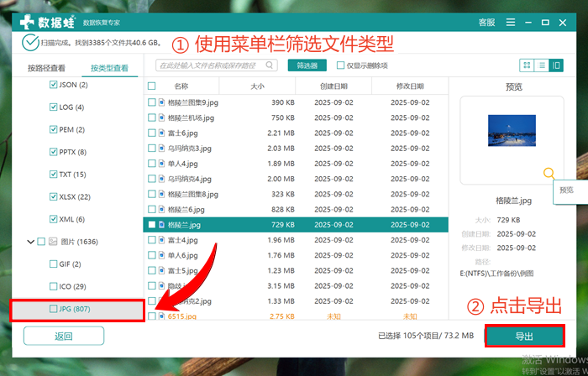588x376 pixels.
Task: Uncheck the PEM (2) file type
Action: coord(53,129)
